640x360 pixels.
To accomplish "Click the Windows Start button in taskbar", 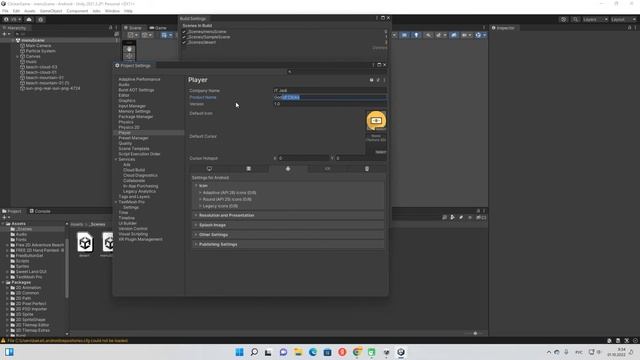I will pyautogui.click(x=240, y=352).
